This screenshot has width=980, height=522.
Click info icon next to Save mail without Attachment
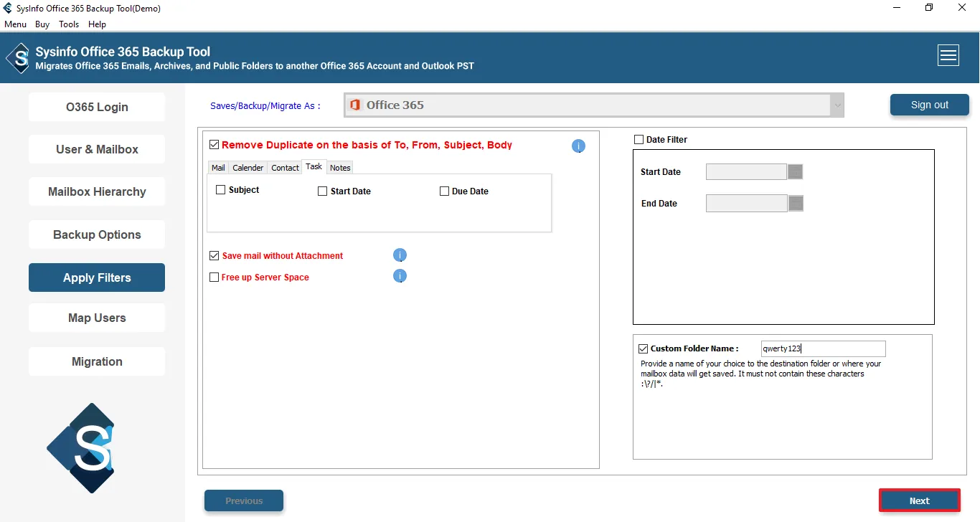(400, 255)
